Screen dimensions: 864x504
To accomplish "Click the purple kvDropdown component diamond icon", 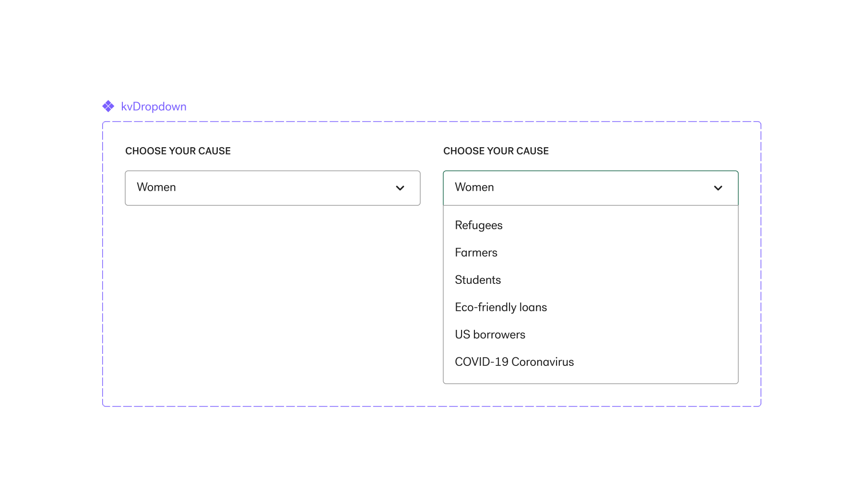I will (108, 106).
